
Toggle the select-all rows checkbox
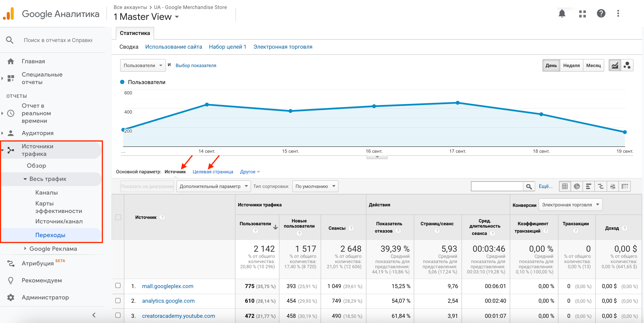tap(118, 217)
